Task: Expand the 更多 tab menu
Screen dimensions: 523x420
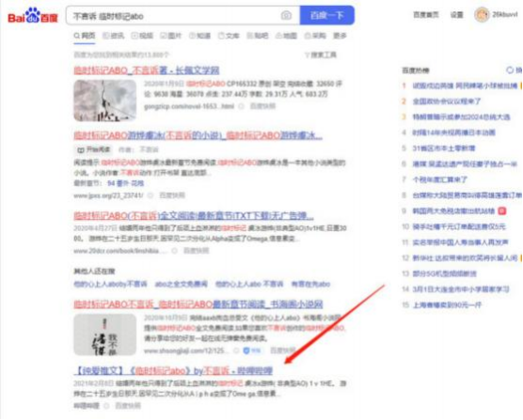Action: 340,36
